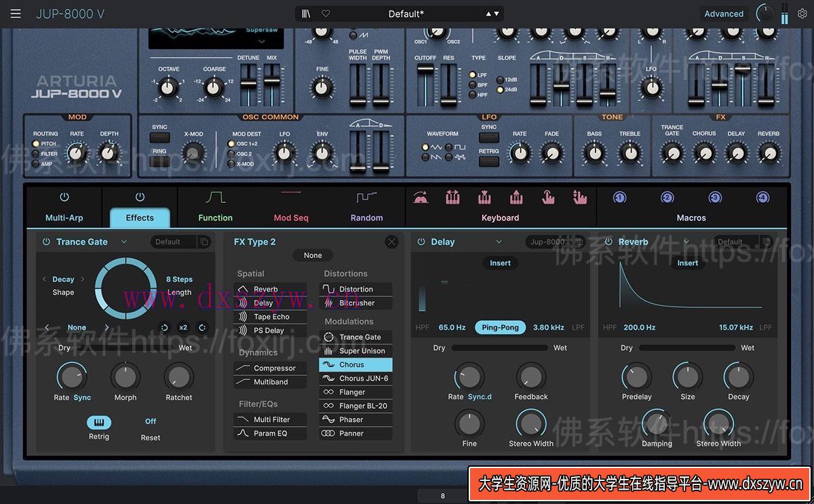Click the Reverb Insert button

(688, 263)
